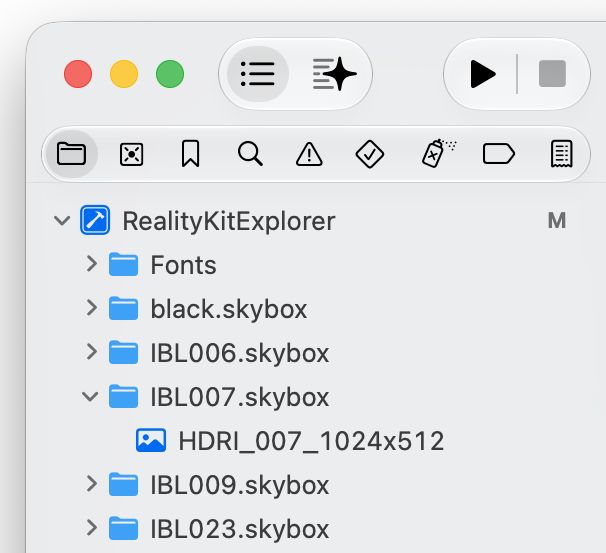Zoom the window with green button

(170, 74)
